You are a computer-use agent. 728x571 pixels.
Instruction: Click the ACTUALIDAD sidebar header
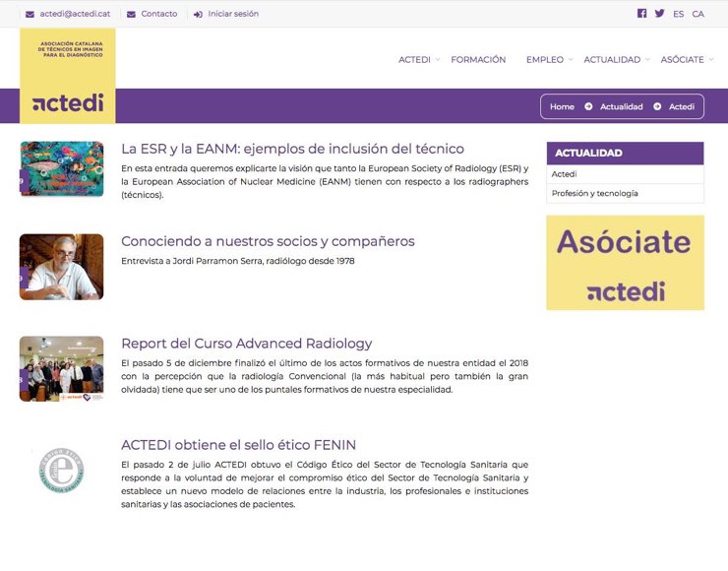(x=625, y=153)
